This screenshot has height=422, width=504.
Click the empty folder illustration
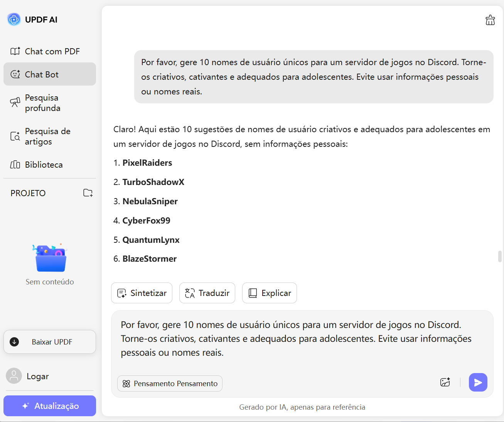coord(50,259)
